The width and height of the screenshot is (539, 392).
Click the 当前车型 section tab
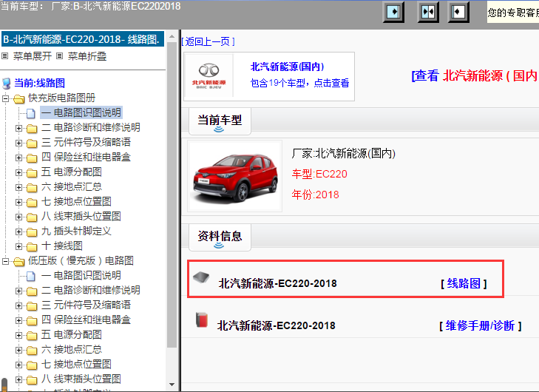(x=220, y=121)
